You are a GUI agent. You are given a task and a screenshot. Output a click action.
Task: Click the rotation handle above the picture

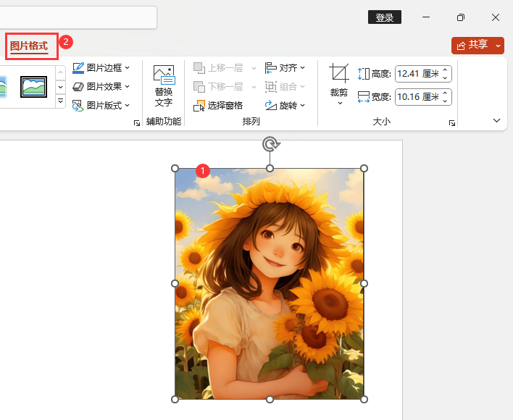click(x=270, y=143)
